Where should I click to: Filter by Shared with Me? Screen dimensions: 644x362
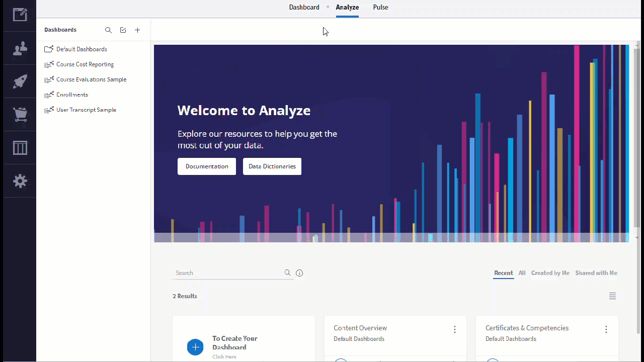point(596,273)
